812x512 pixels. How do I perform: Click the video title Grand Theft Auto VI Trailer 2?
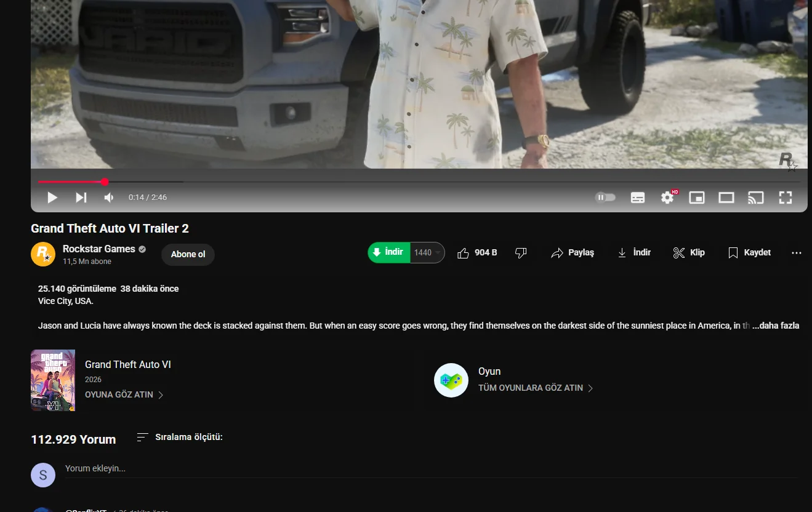tap(110, 228)
